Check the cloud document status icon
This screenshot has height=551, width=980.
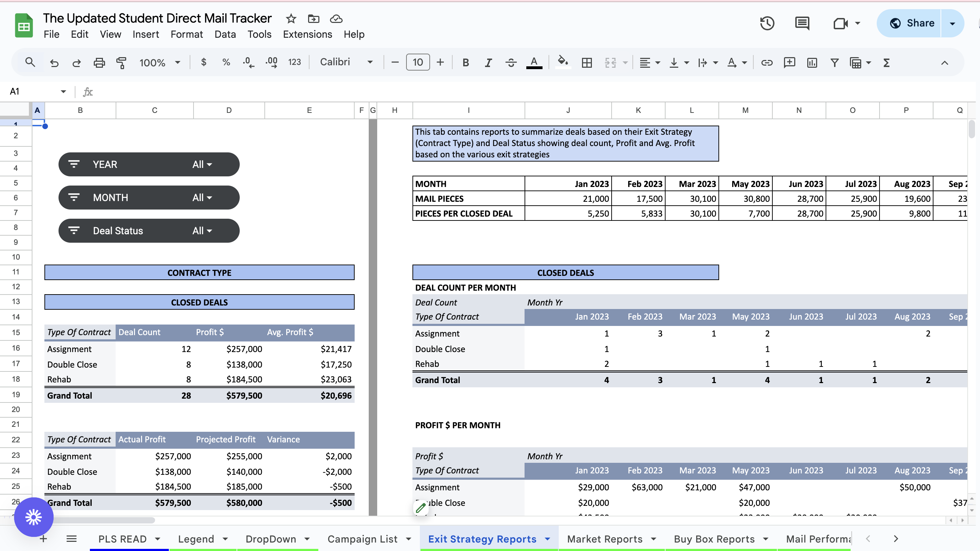pos(336,18)
